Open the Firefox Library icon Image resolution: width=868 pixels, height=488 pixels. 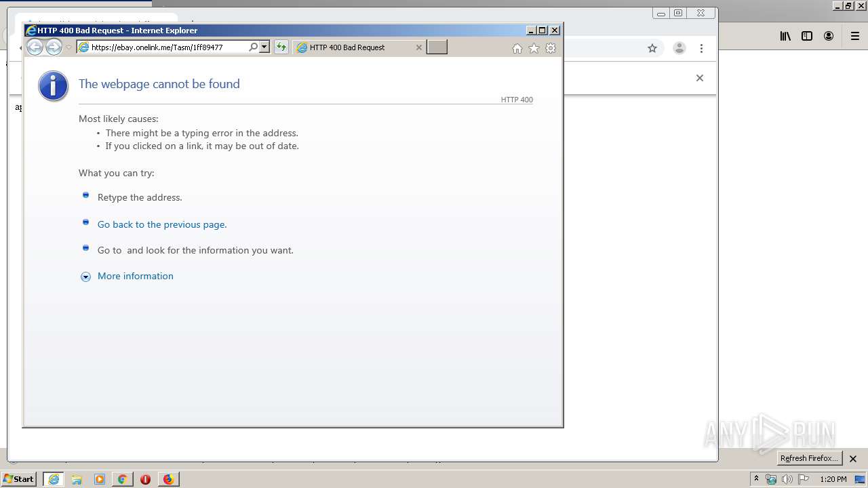point(785,37)
